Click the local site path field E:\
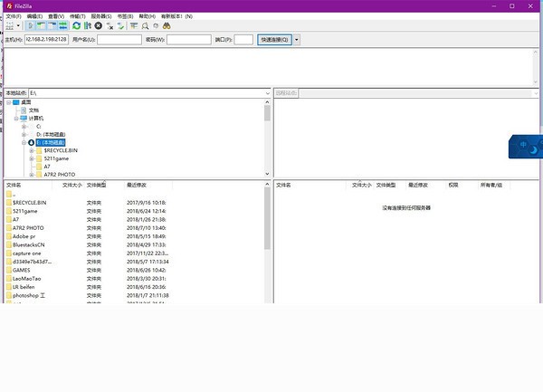Viewport: 543px width, 392px height. 147,93
